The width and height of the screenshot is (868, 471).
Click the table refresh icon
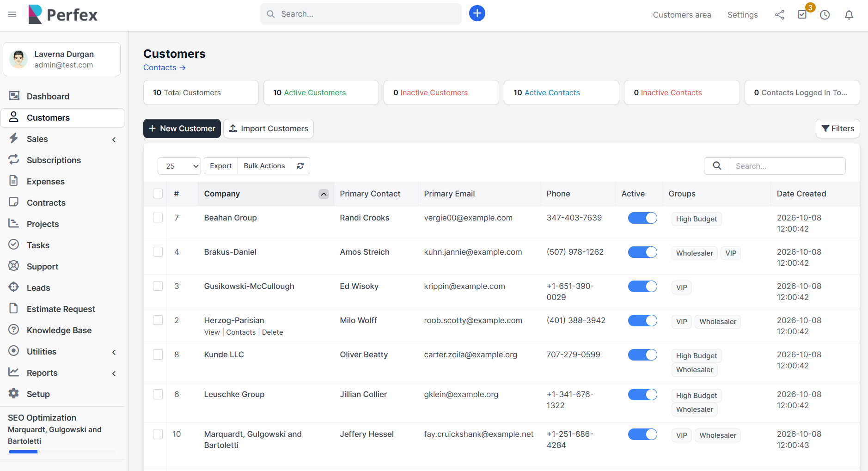click(300, 165)
